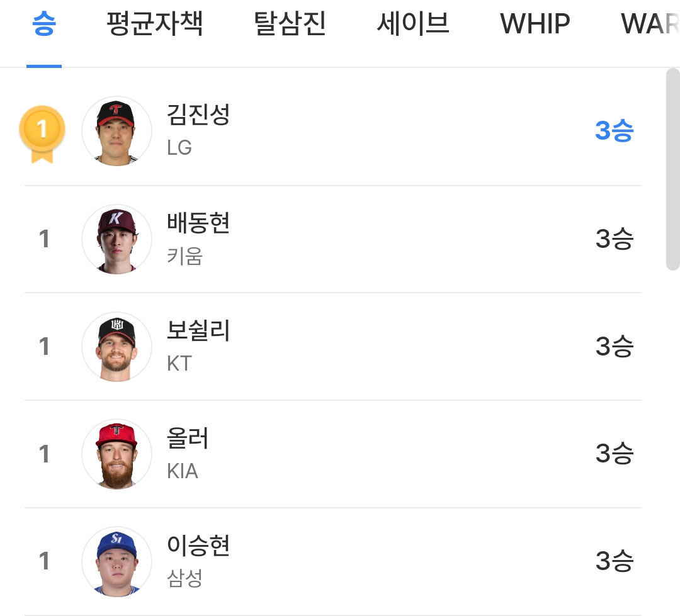
Task: Open 배동현 player photo thumbnail
Action: tap(116, 239)
